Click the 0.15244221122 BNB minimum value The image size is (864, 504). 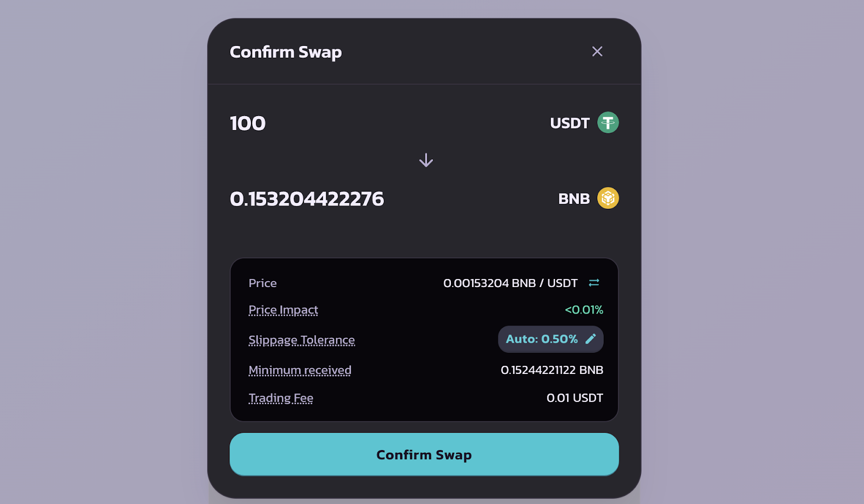coord(552,370)
